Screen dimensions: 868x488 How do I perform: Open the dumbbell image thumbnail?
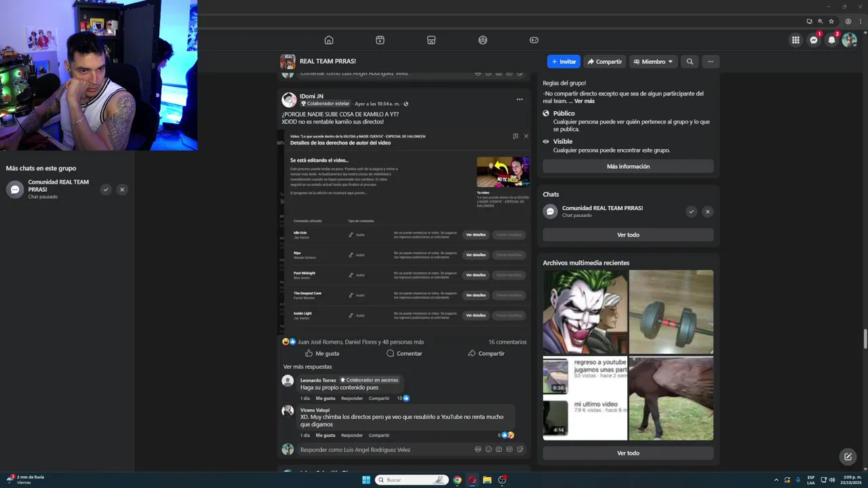click(671, 312)
